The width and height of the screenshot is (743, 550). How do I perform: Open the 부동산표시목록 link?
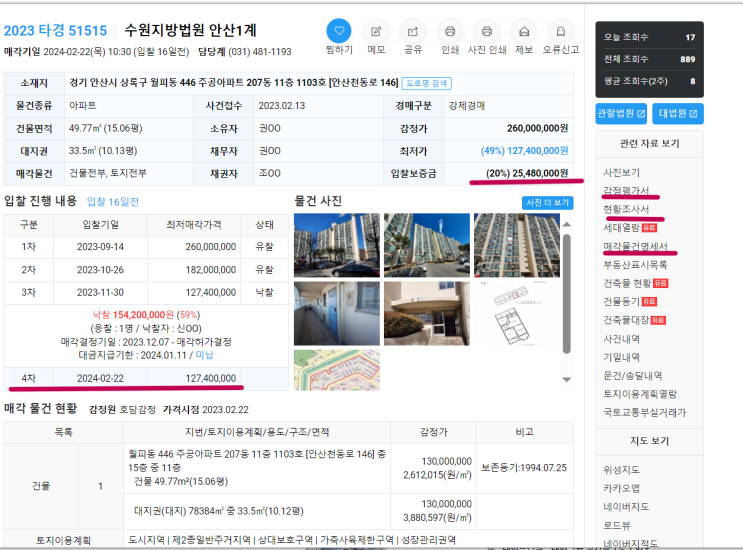coord(635,265)
